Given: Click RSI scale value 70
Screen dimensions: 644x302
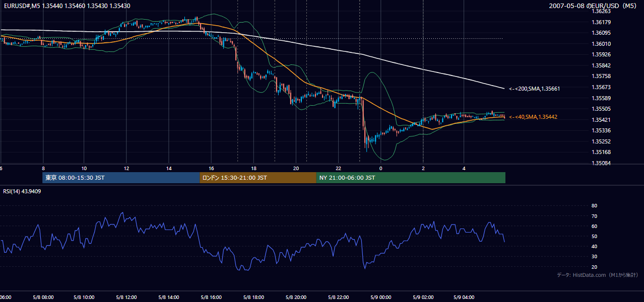Looking at the screenshot, I should coord(594,216).
